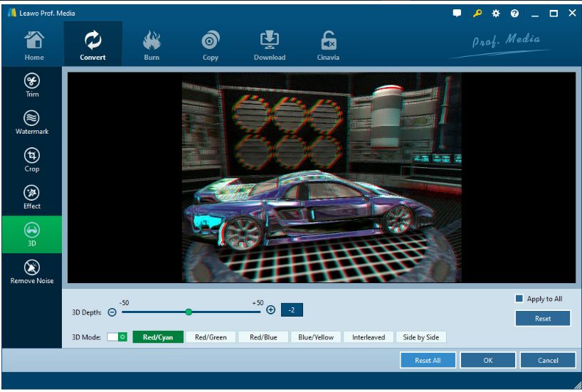Select the Effect tool

tap(31, 197)
